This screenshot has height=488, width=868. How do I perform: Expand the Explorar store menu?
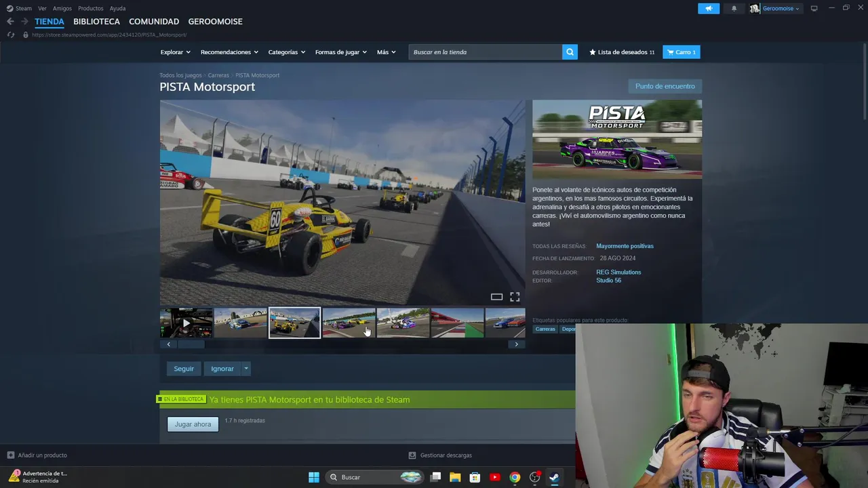pos(175,52)
